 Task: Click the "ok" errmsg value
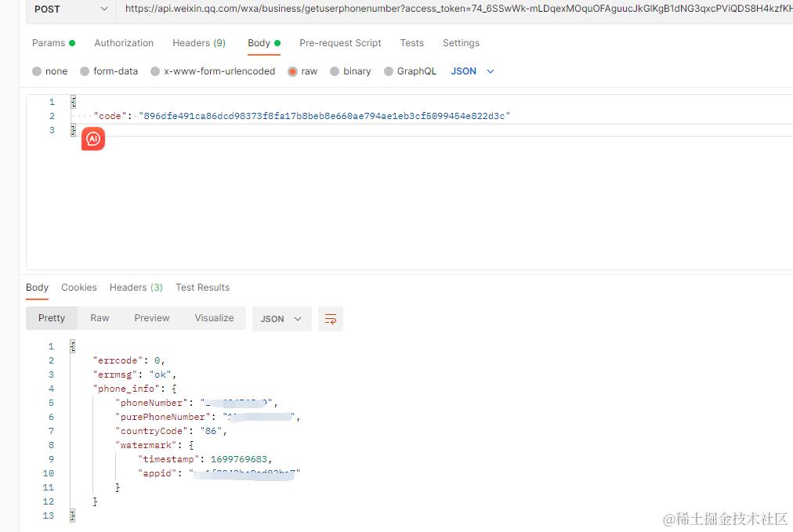(x=160, y=375)
